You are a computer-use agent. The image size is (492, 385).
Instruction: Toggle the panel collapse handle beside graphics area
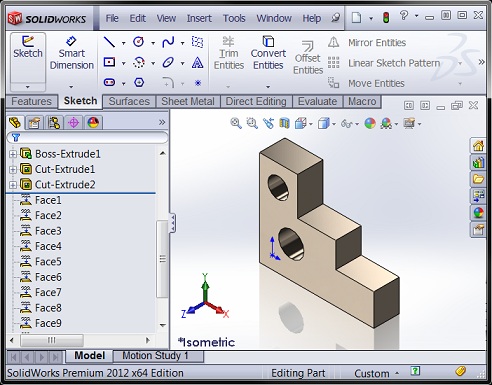173,223
